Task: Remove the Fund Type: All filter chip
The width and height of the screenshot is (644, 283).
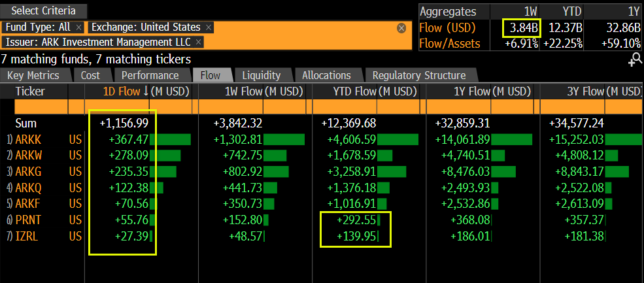Action: (x=78, y=27)
